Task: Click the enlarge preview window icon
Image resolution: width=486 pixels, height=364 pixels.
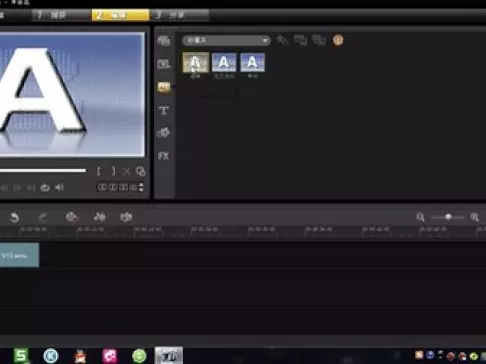Action: 141,171
